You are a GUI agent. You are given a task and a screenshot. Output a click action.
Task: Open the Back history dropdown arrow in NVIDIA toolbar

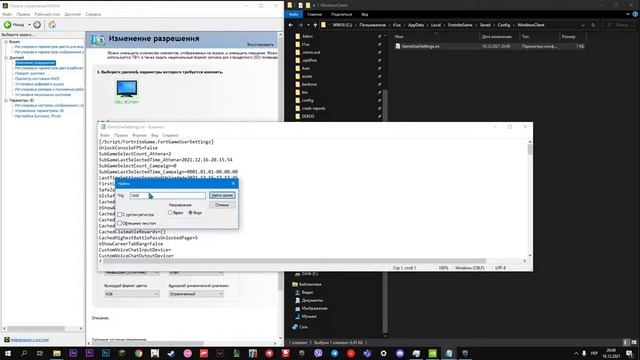point(29,25)
